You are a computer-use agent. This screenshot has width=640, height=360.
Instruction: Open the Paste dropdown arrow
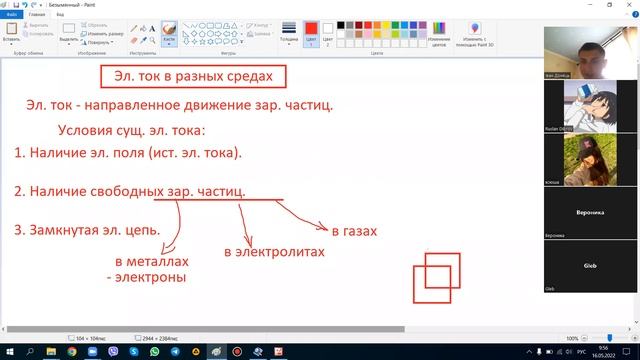11,44
